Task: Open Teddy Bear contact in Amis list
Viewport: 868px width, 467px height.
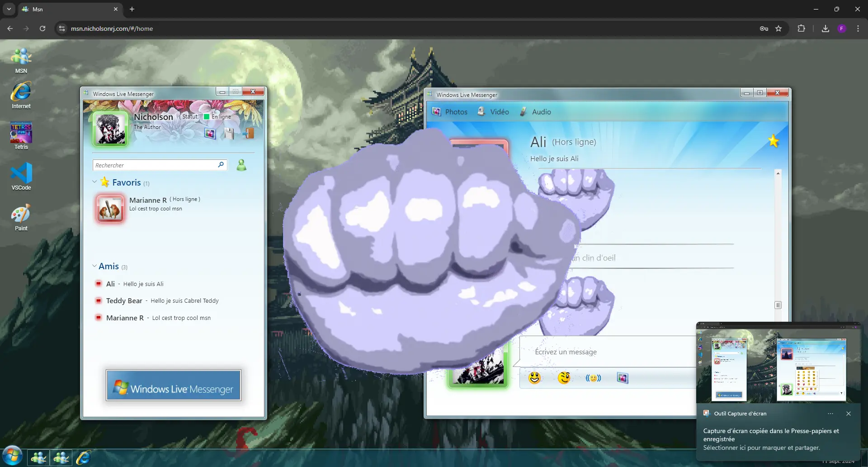Action: point(124,301)
